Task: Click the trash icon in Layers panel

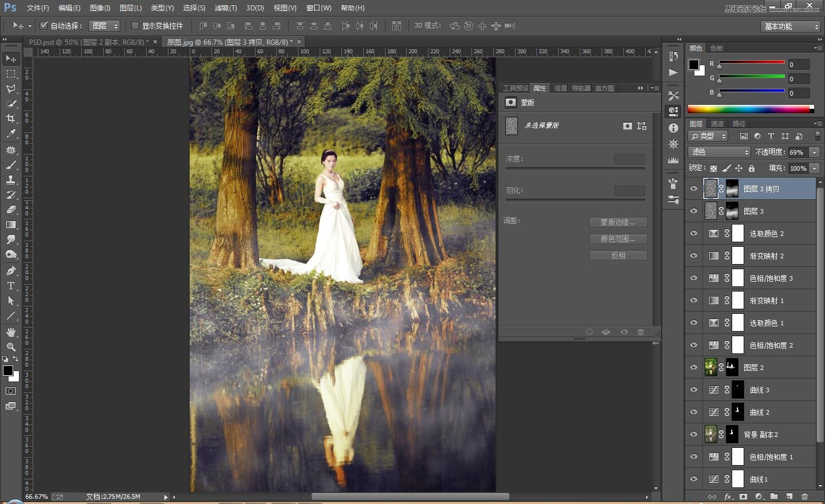Action: tap(804, 497)
